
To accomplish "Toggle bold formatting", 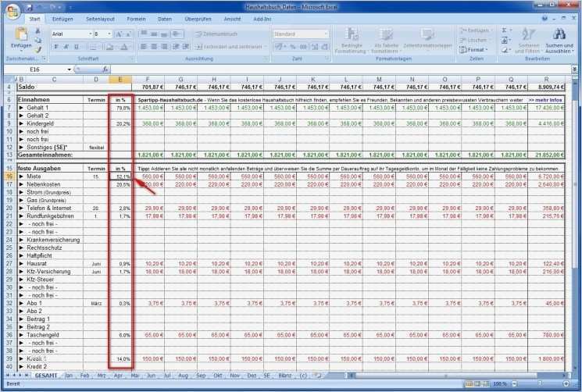I will (x=56, y=47).
